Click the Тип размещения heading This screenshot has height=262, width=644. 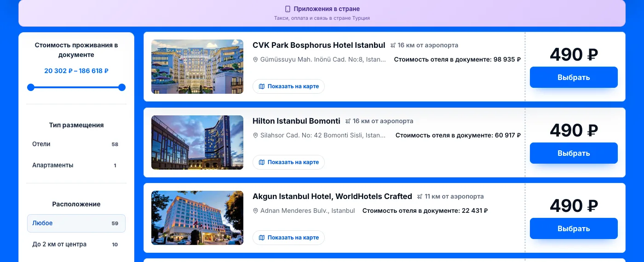pyautogui.click(x=76, y=125)
